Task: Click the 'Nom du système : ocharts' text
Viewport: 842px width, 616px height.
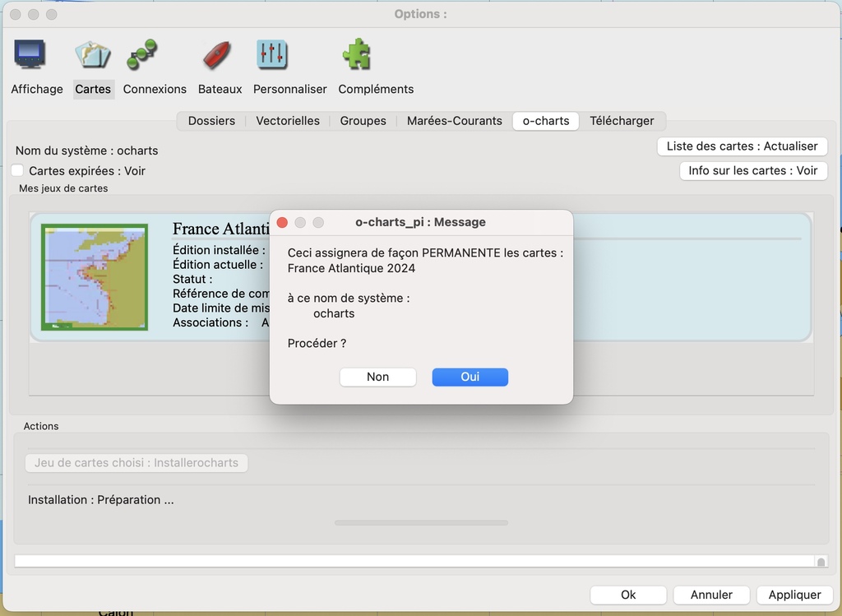Action: [86, 151]
